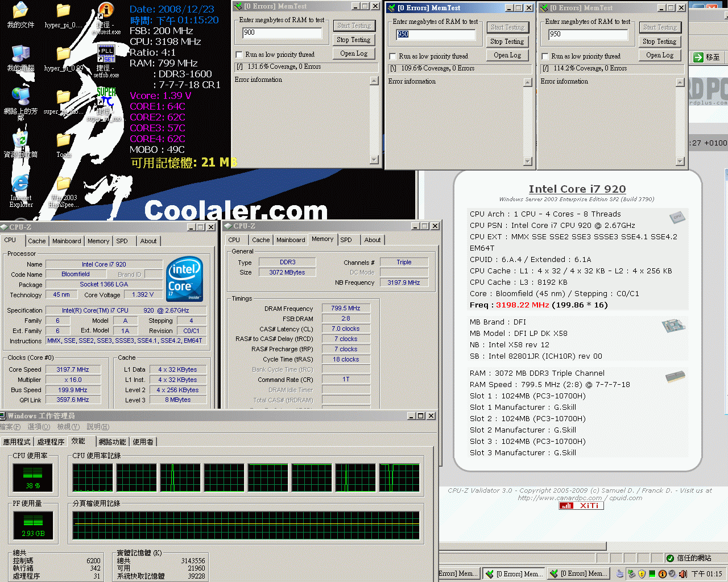728x582 pixels.
Task: Switch to SPD tab in CPU-Z memory window
Action: click(346, 240)
